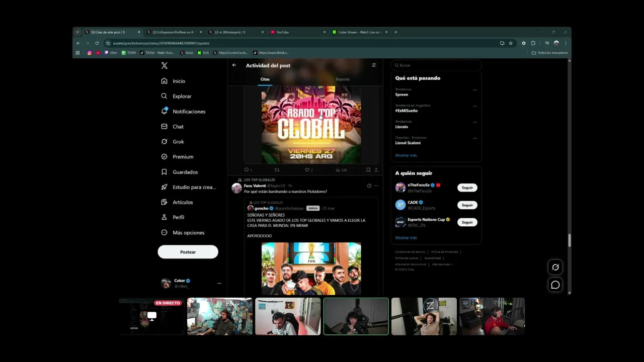Open the floating messages chat button
The height and width of the screenshot is (362, 644).
click(x=555, y=285)
